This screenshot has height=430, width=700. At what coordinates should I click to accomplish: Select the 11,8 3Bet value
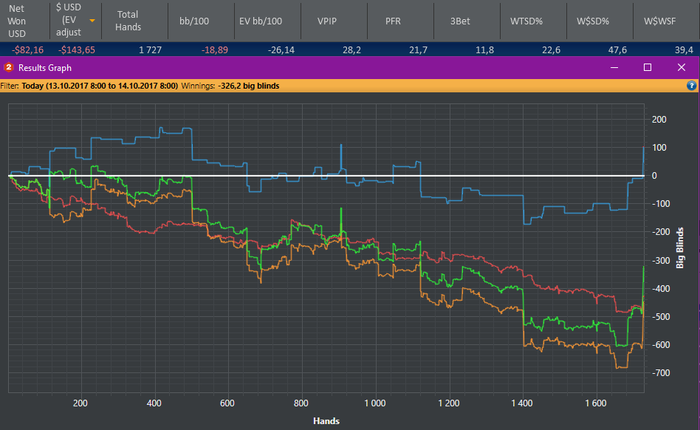click(485, 50)
